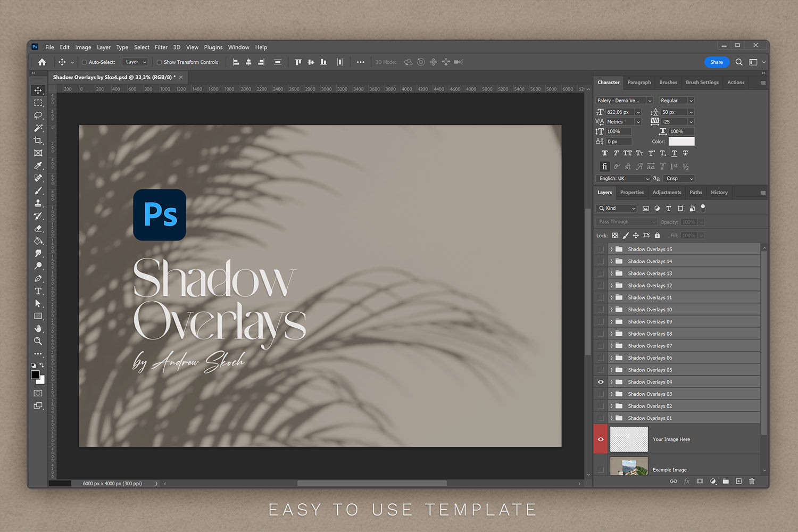Expand the Shadow Overlays 15 group
Viewport: 798px width, 532px height.
(612, 248)
